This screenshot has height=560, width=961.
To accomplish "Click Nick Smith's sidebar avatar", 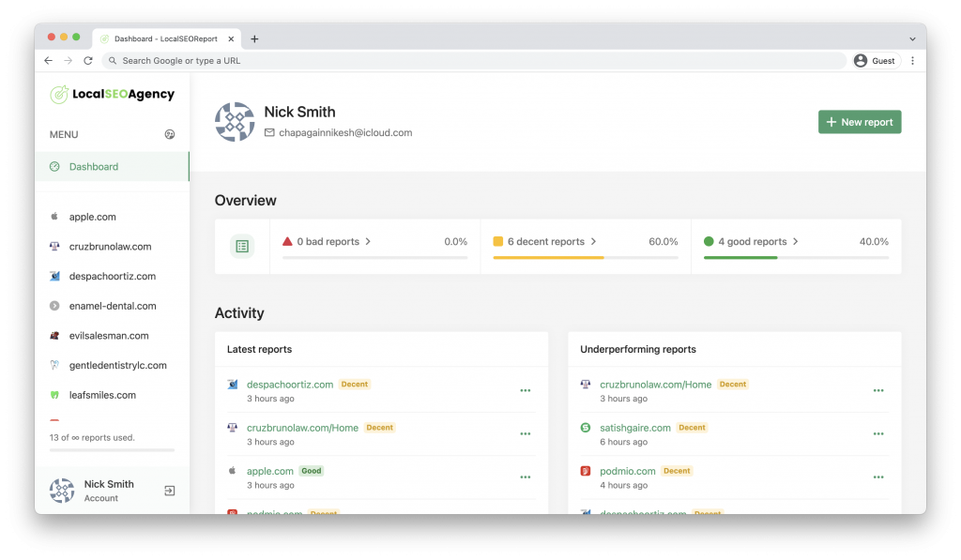I will (x=62, y=491).
